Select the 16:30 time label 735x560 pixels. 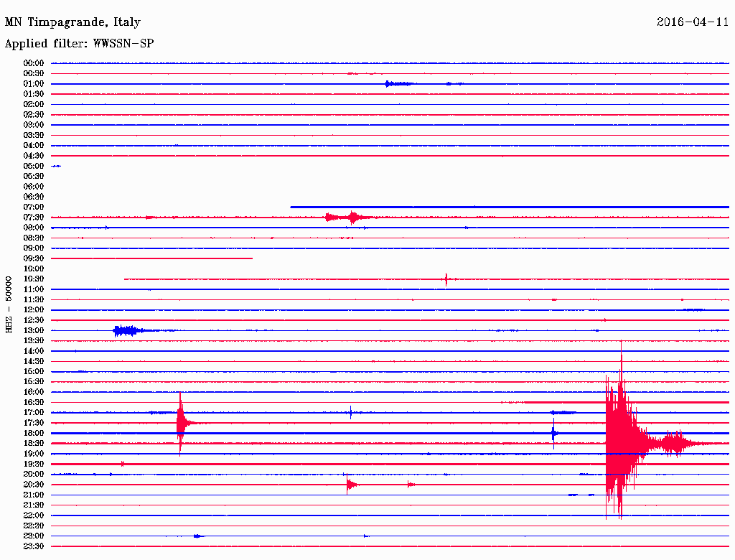click(34, 403)
